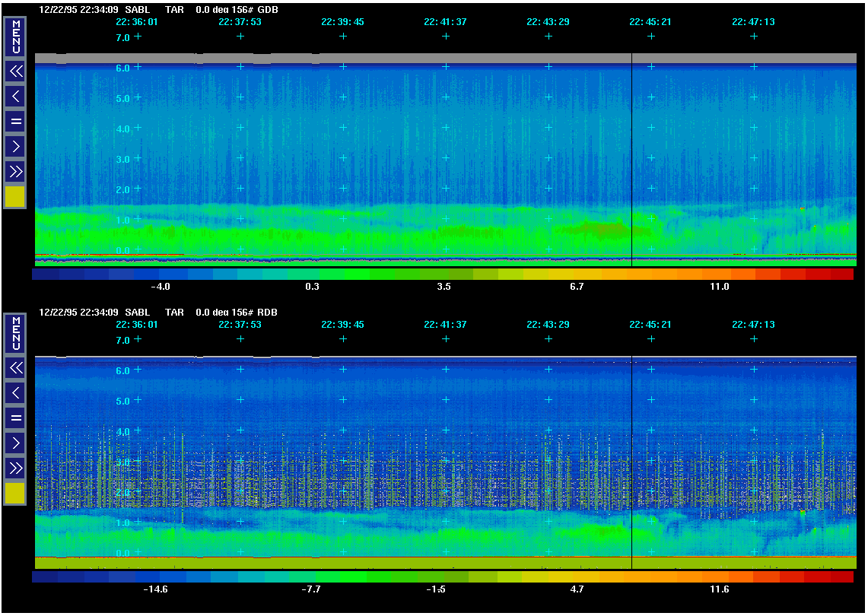This screenshot has height=616, width=868.
Task: Click the 22:45:21 time label in RDB panel
Action: (650, 325)
